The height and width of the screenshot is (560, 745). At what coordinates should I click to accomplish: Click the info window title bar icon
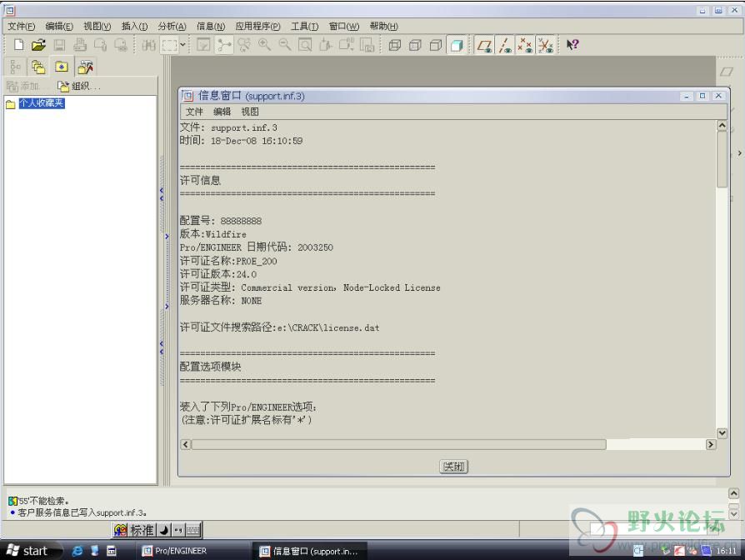click(188, 96)
